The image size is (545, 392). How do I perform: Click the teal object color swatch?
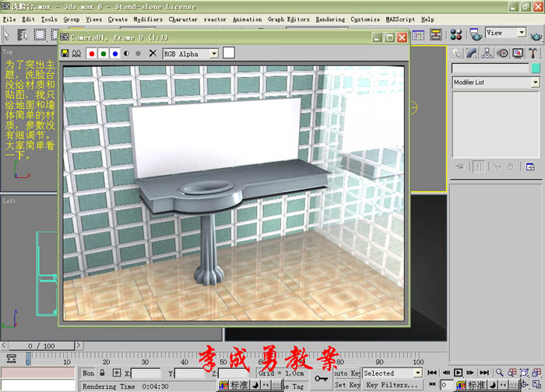tap(536, 68)
